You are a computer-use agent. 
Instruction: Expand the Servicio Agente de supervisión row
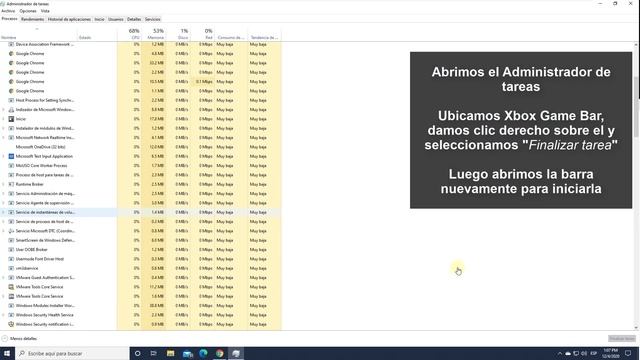pos(4,203)
